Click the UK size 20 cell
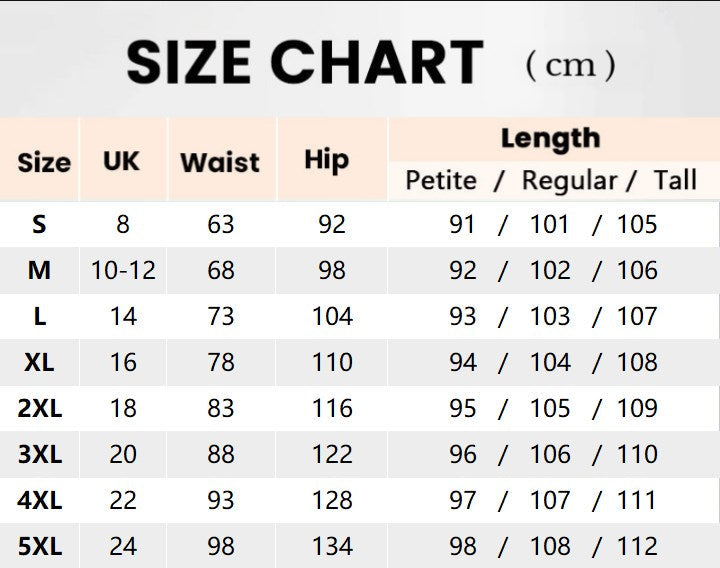Screen dimensions: 720x568 (x=123, y=454)
